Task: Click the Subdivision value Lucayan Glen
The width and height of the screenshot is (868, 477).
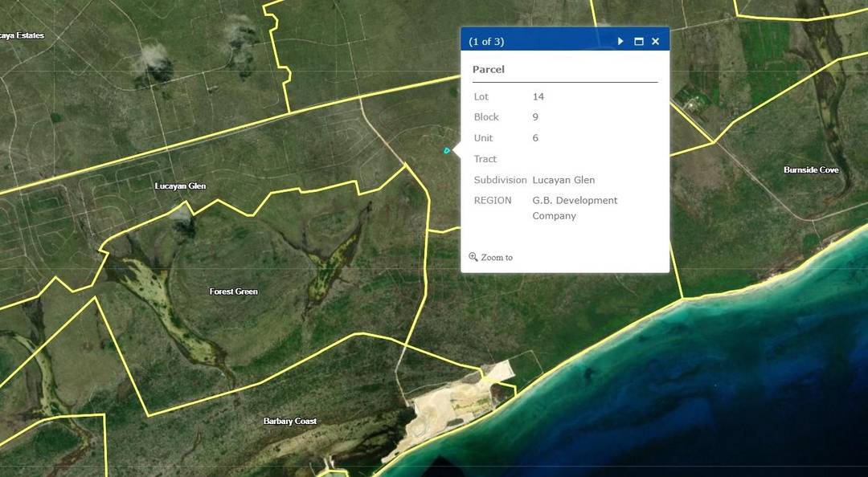Action: tap(563, 179)
